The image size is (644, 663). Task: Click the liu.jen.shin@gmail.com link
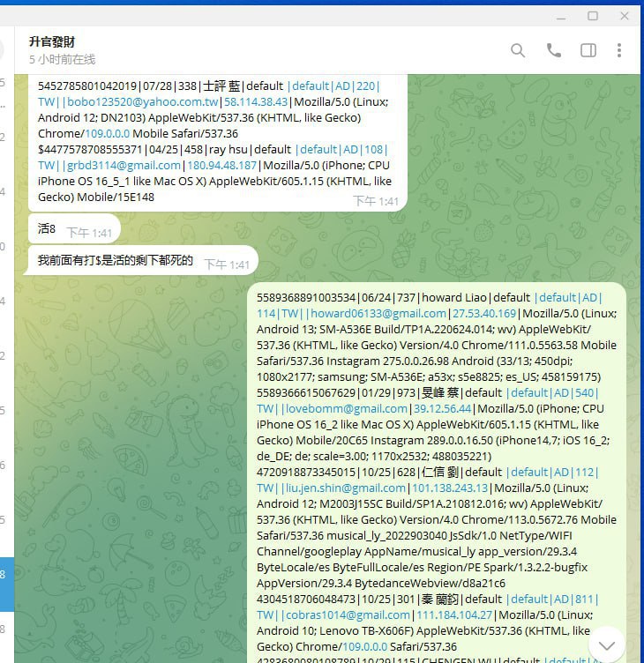(346, 488)
